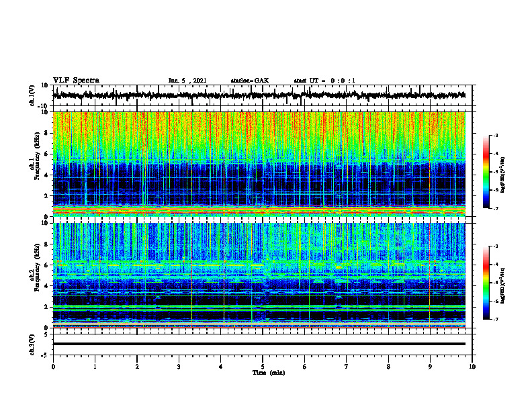The image size is (532, 411).
Task: Click the "-4" label on ch.1 color bar
Action: (495, 153)
